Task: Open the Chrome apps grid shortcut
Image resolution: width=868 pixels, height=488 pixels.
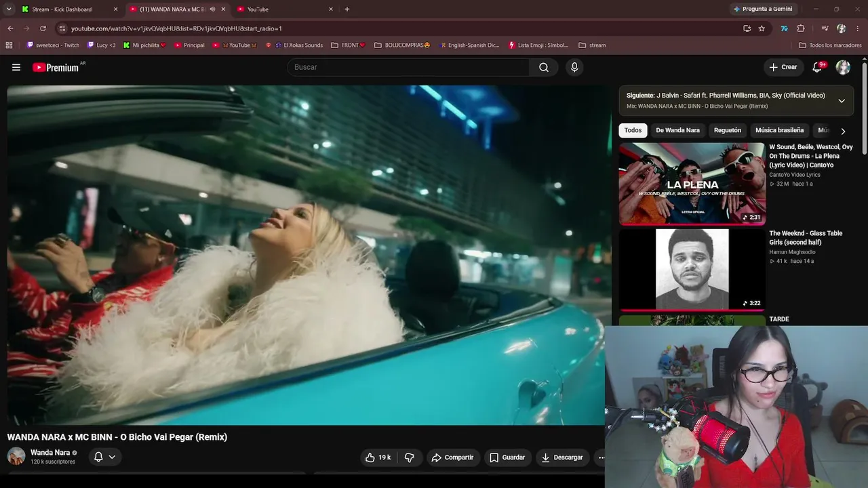Action: pos(9,45)
